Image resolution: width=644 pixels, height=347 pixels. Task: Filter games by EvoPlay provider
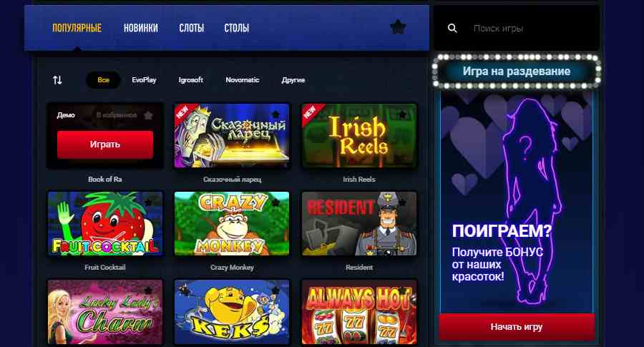[x=144, y=80]
